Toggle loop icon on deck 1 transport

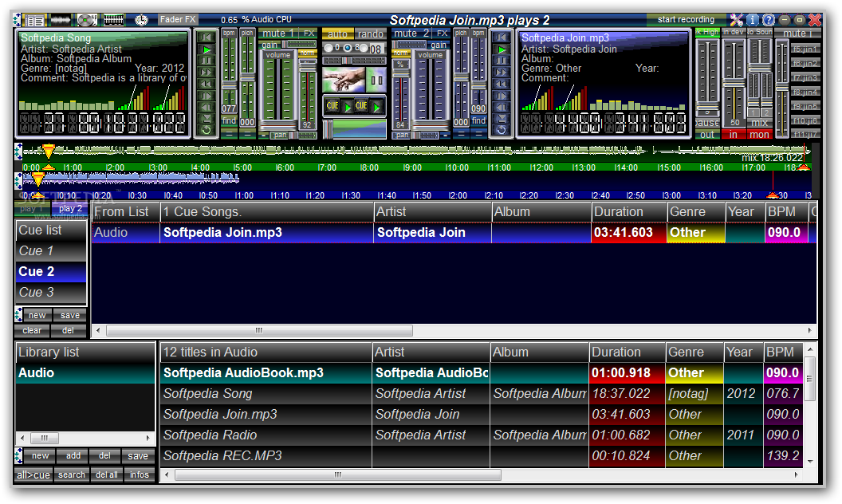coord(207,130)
